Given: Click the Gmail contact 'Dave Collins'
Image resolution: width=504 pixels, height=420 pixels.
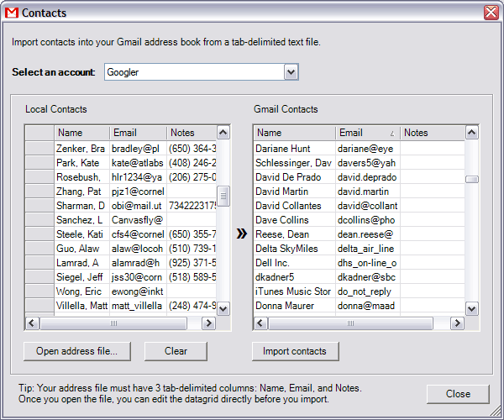Looking at the screenshot, I should [x=295, y=220].
